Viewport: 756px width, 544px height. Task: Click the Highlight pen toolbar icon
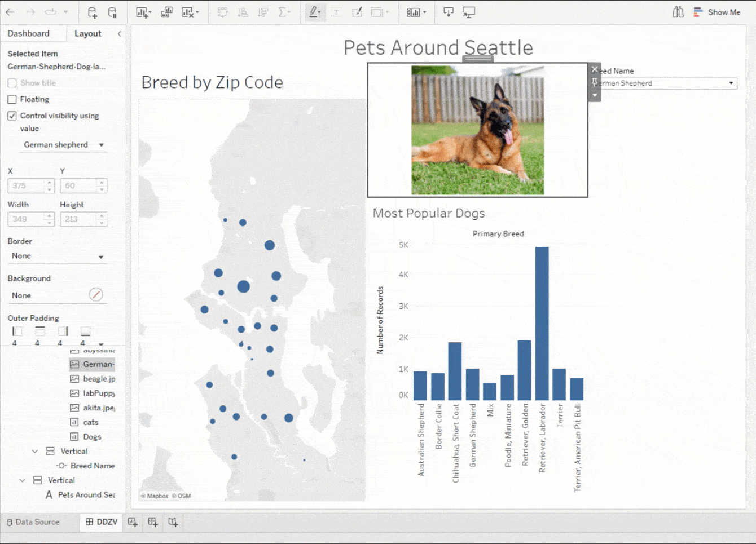[314, 12]
